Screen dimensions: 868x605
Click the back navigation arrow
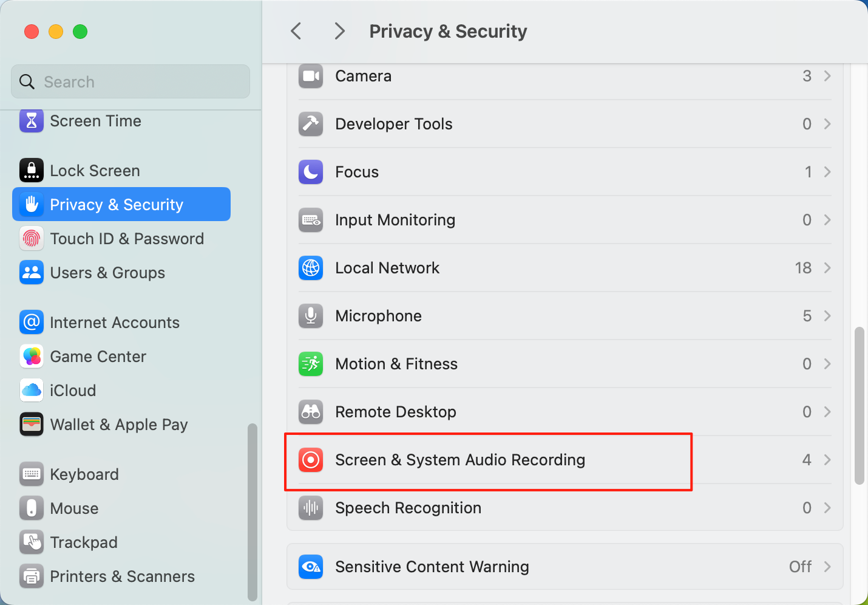tap(296, 31)
